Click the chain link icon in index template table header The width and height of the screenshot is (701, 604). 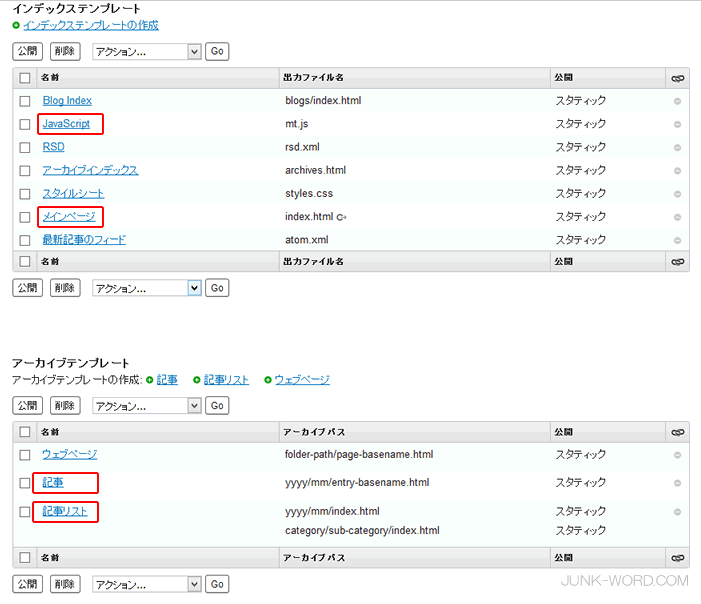click(677, 77)
